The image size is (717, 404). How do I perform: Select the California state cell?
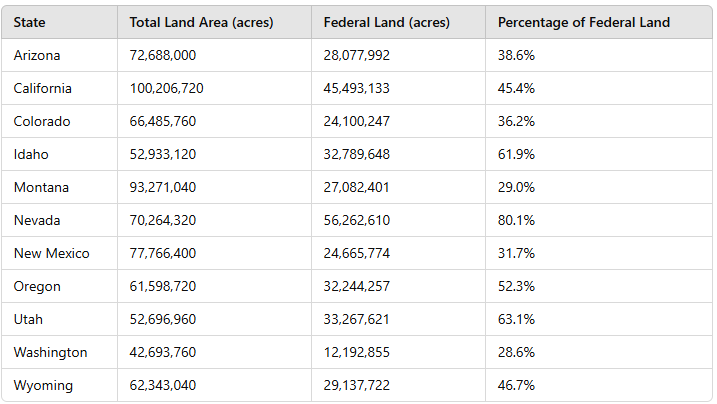(x=43, y=88)
